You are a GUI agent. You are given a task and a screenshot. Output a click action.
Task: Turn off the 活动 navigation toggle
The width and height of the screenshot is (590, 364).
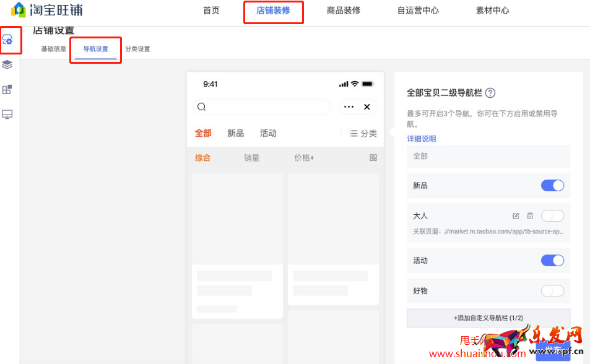click(552, 260)
